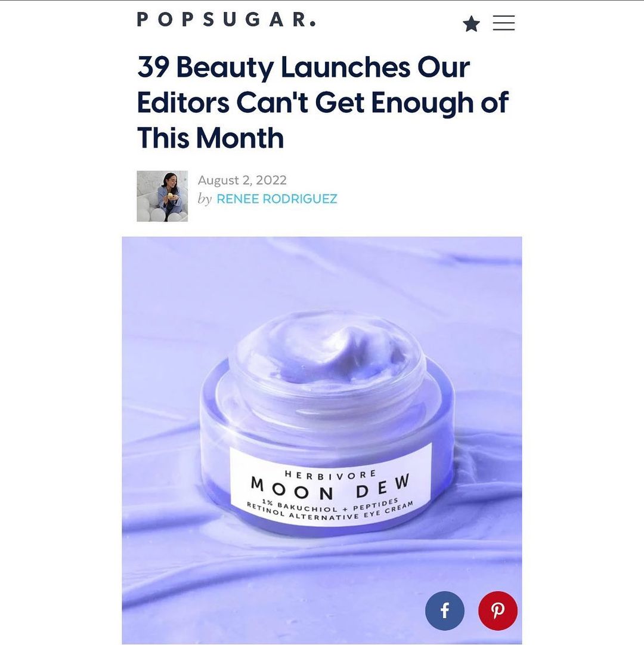Click the star favorites icon in header
Image resolution: width=644 pixels, height=645 pixels.
[471, 23]
